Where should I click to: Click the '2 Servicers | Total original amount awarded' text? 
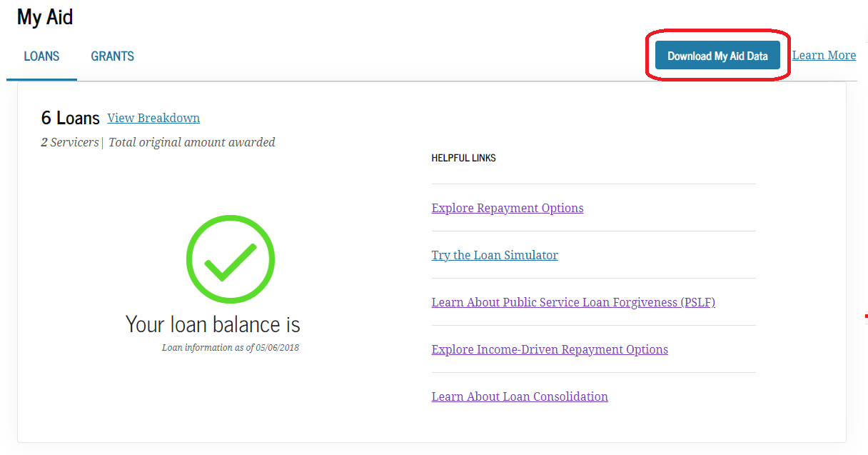158,142
